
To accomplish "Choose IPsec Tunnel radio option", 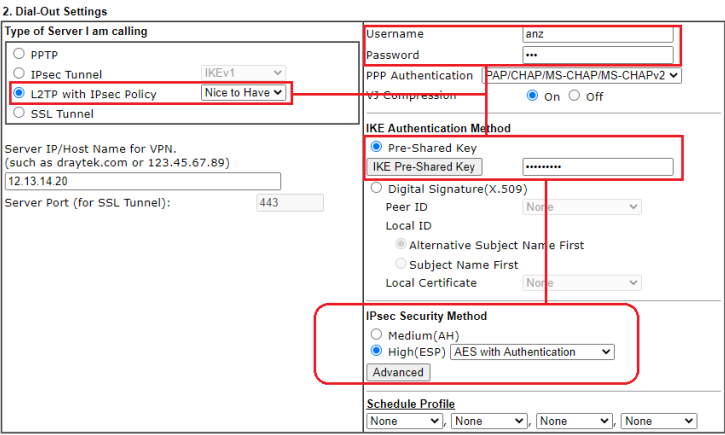I will pos(20,73).
